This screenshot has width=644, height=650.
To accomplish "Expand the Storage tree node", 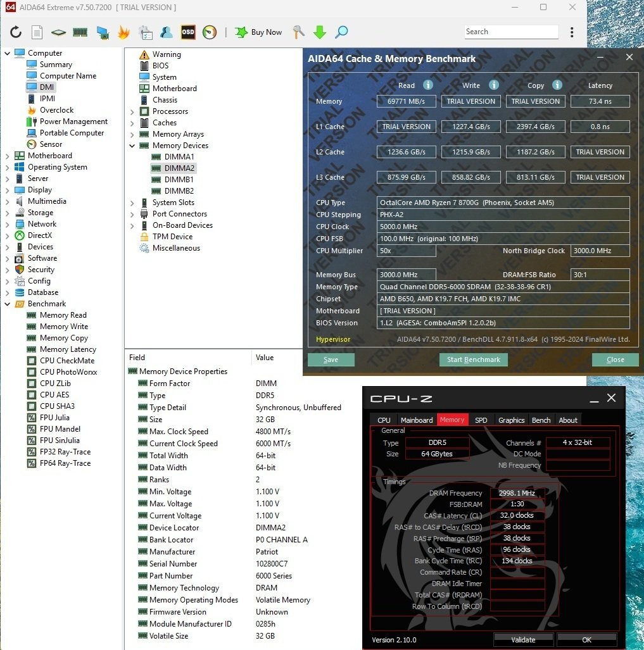I will pos(7,213).
